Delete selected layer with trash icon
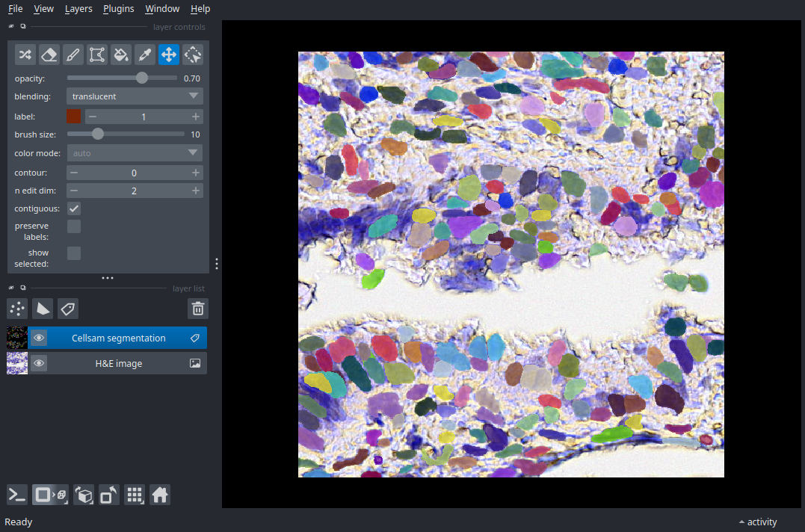 198,309
